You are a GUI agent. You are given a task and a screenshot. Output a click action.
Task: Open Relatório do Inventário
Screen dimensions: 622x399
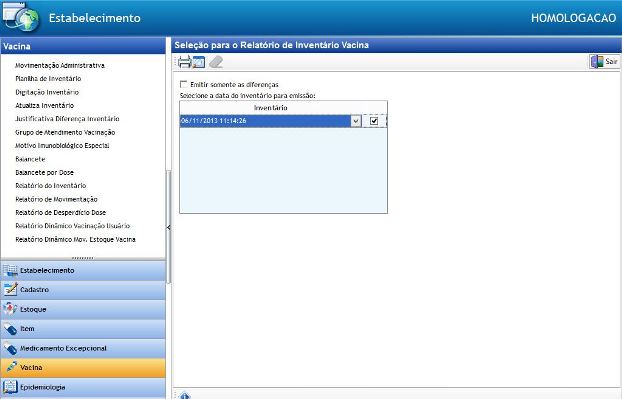(x=50, y=186)
